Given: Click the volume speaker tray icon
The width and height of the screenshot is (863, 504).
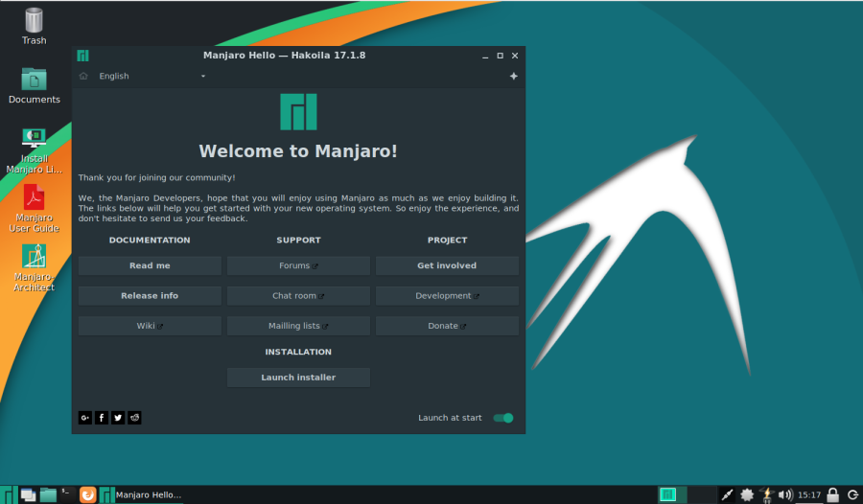Looking at the screenshot, I should click(785, 494).
